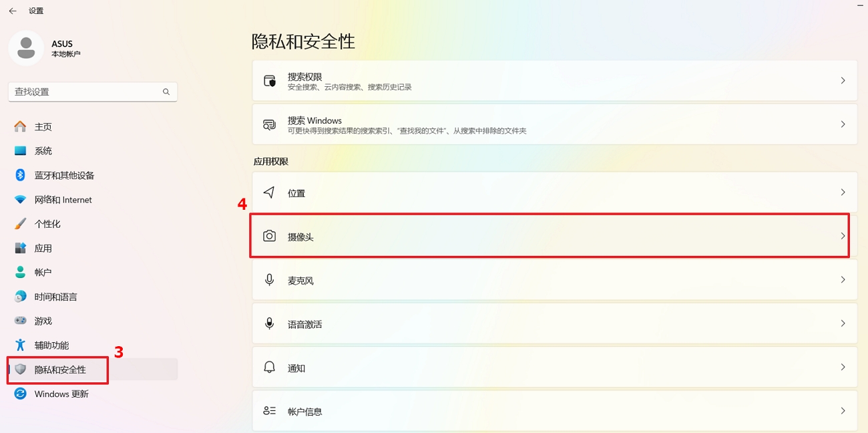868x433 pixels.
Task: Go to 时间和语言 settings
Action: (x=55, y=297)
